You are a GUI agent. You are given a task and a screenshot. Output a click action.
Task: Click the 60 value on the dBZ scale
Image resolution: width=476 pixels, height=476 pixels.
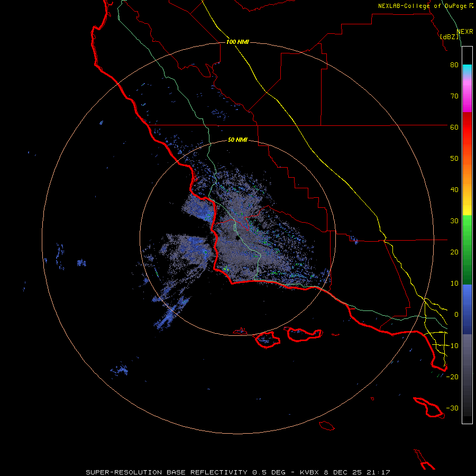pos(454,127)
